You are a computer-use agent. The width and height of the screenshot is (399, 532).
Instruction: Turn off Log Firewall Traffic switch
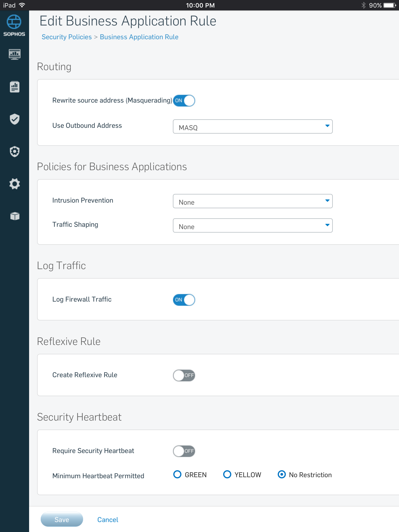click(184, 300)
